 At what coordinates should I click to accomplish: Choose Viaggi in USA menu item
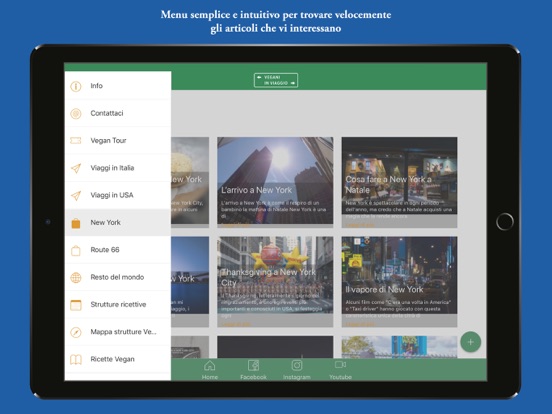118,195
